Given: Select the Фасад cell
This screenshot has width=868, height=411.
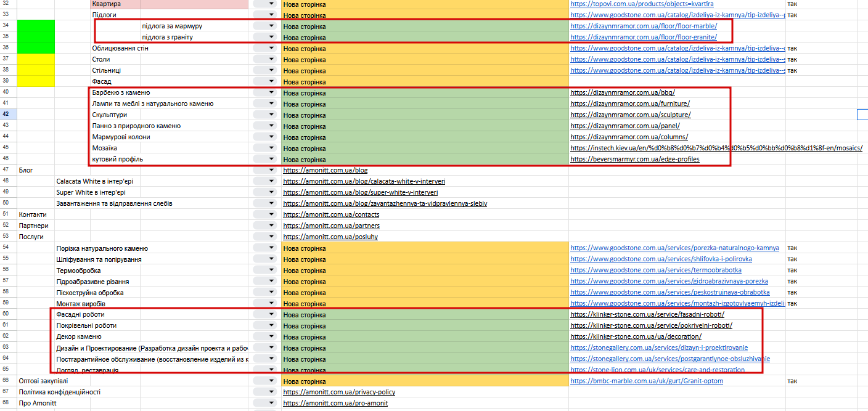Looking at the screenshot, I should (102, 82).
